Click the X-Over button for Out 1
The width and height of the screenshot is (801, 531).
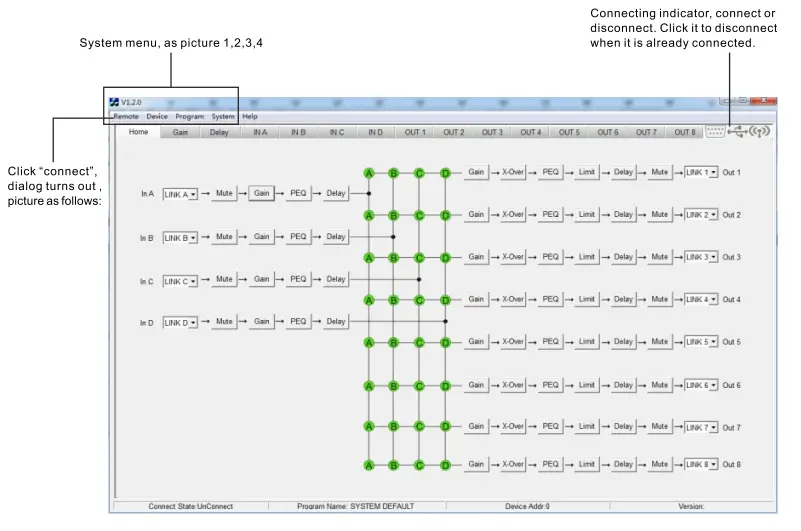pos(513,172)
